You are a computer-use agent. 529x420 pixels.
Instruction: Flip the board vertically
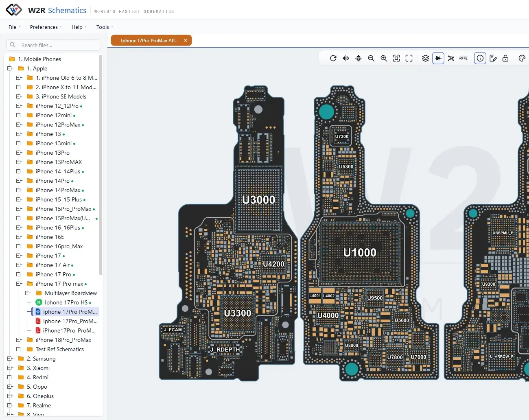click(x=358, y=58)
